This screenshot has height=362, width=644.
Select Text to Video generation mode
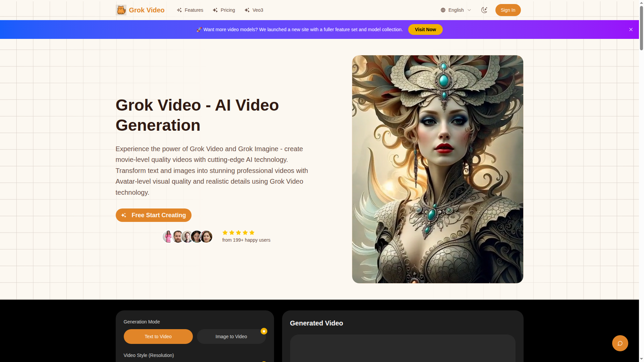click(x=158, y=336)
